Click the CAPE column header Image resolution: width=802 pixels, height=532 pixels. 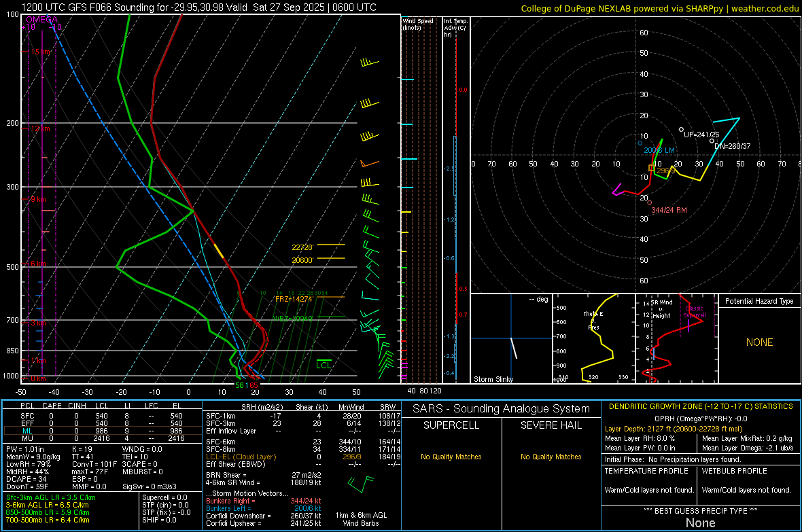click(x=52, y=406)
